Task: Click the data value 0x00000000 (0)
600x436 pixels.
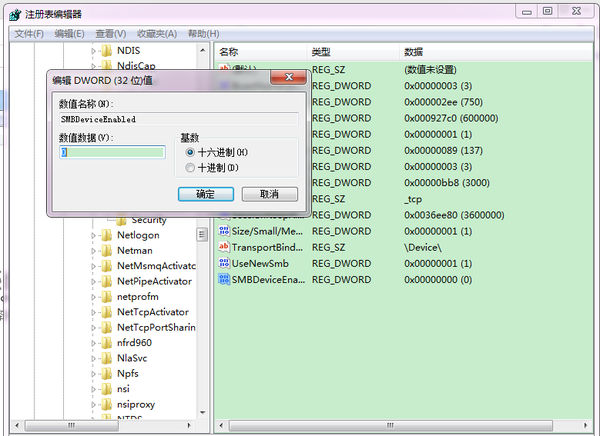Action: 438,280
